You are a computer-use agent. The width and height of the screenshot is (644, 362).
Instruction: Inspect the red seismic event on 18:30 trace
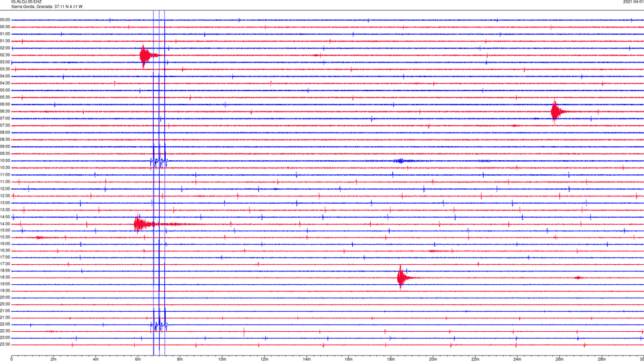pos(405,278)
